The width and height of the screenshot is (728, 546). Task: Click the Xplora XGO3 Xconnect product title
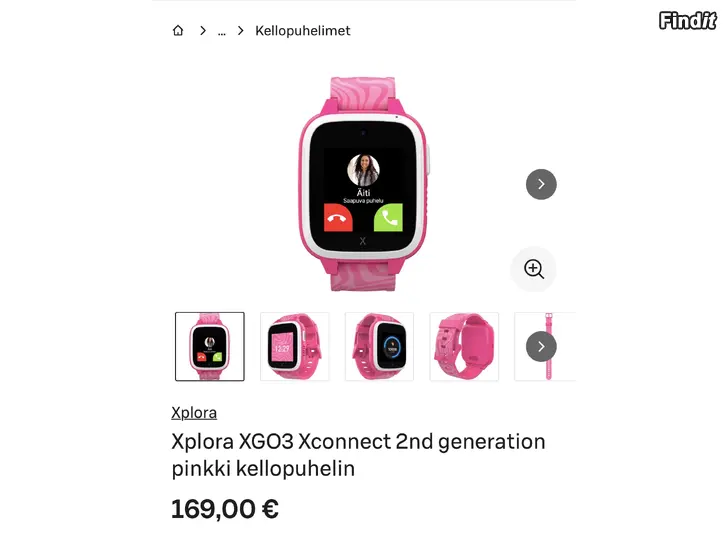click(358, 455)
